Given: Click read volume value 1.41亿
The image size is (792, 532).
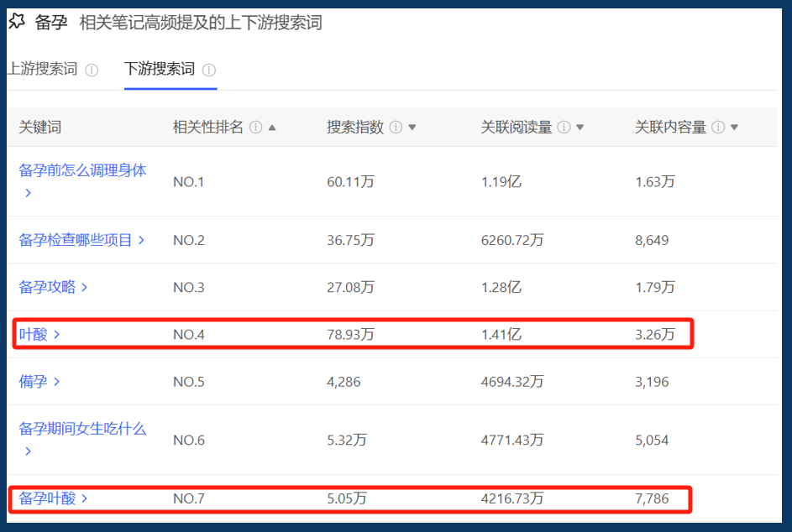Looking at the screenshot, I should coord(501,334).
